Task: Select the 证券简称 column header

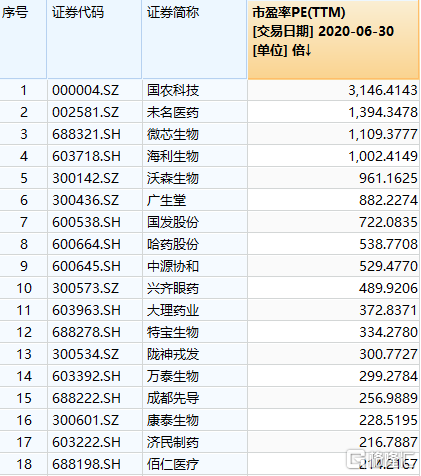Action: (195, 39)
